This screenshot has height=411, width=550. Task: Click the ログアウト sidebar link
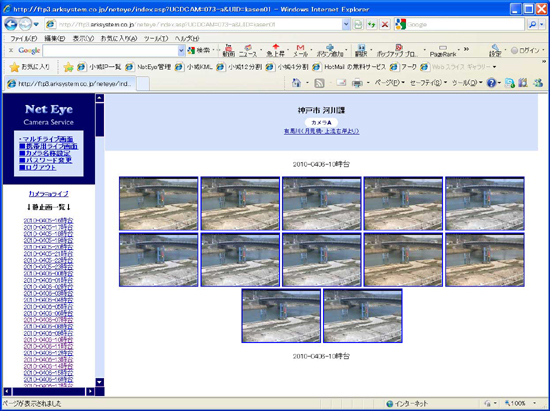pos(38,167)
